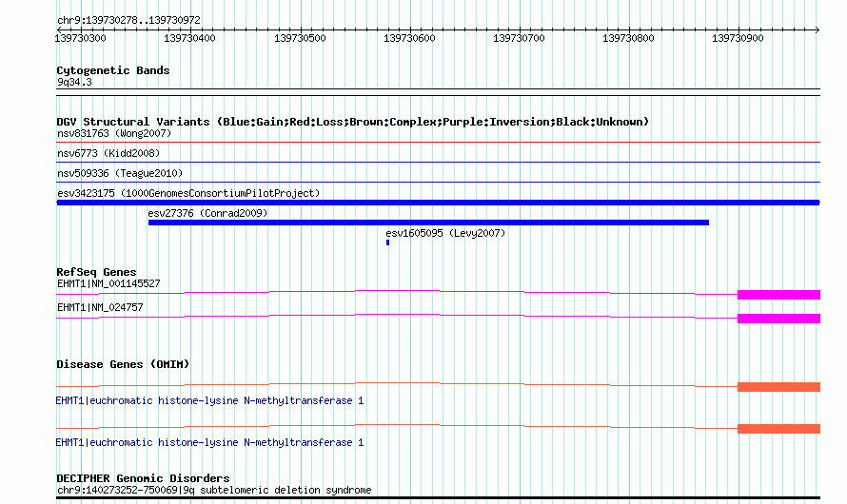The height and width of the screenshot is (504, 847).
Task: Open second EHMT1 euchromatic histone-lysine N-methyltransferase link
Action: (x=209, y=442)
